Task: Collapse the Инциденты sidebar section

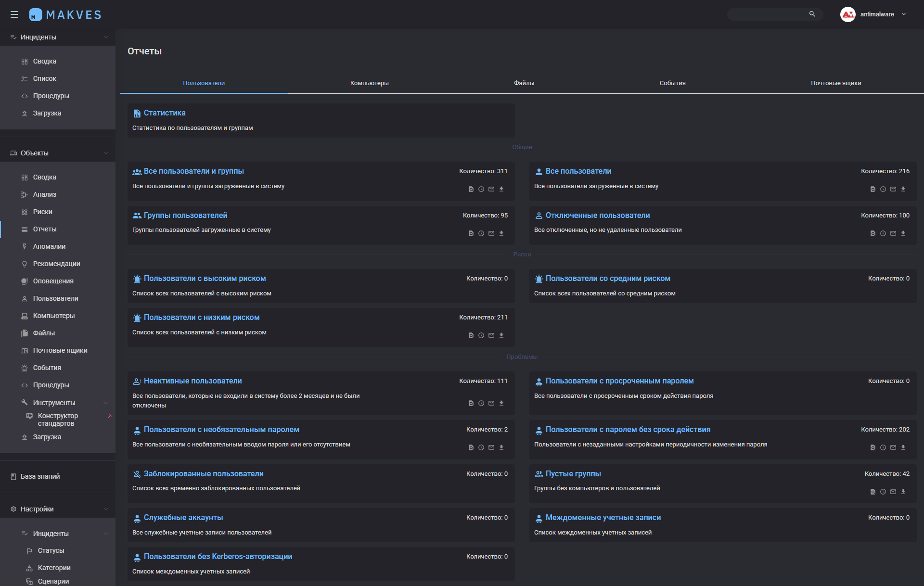Action: pos(106,37)
